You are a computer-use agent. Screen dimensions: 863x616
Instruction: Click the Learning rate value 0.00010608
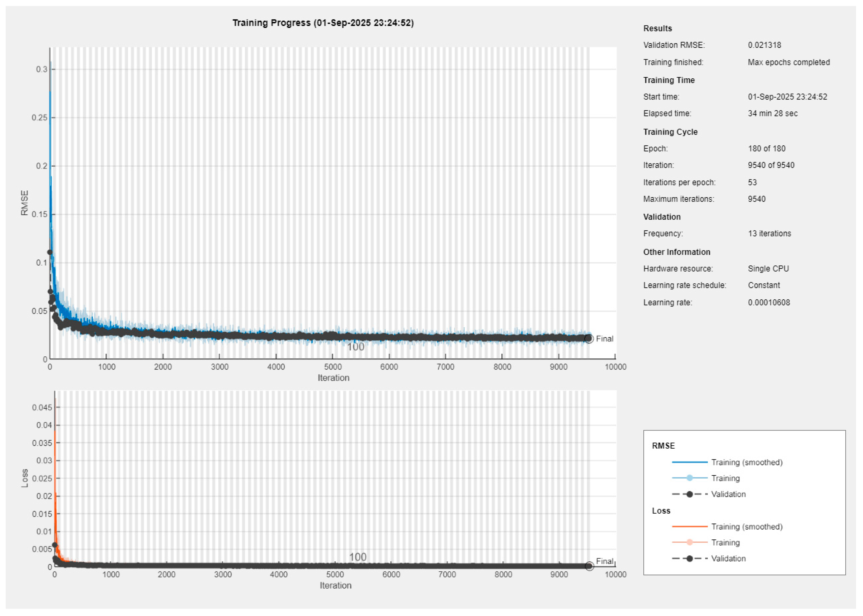[x=769, y=302]
